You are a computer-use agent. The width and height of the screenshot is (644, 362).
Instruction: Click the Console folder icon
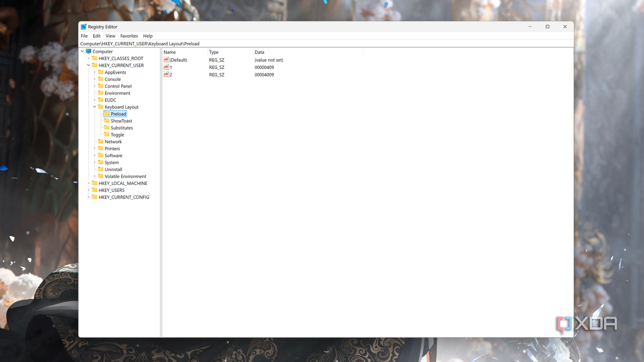tap(100, 79)
